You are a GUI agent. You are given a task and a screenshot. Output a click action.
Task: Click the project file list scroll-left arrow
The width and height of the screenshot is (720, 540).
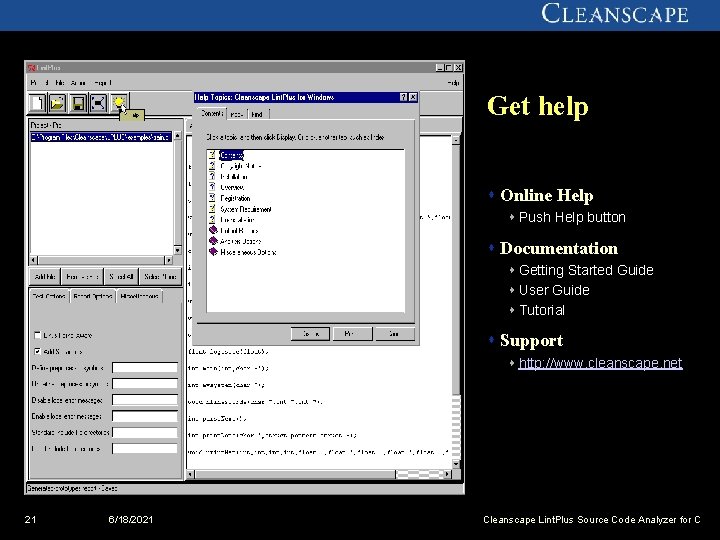pyautogui.click(x=34, y=260)
